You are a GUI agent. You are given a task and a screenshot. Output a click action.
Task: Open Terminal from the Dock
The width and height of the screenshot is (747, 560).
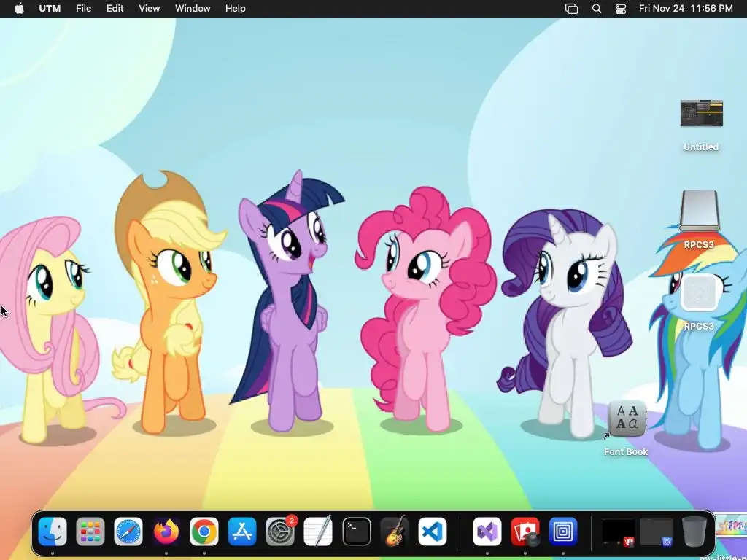click(x=356, y=532)
